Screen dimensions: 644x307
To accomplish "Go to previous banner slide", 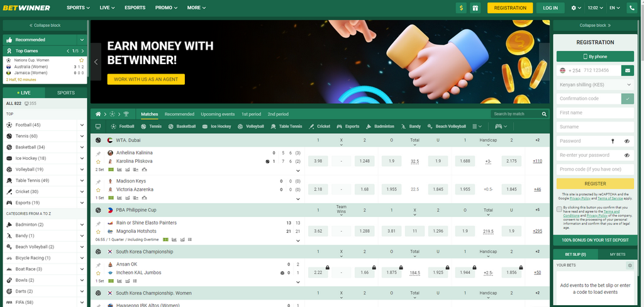I will 96,62.
